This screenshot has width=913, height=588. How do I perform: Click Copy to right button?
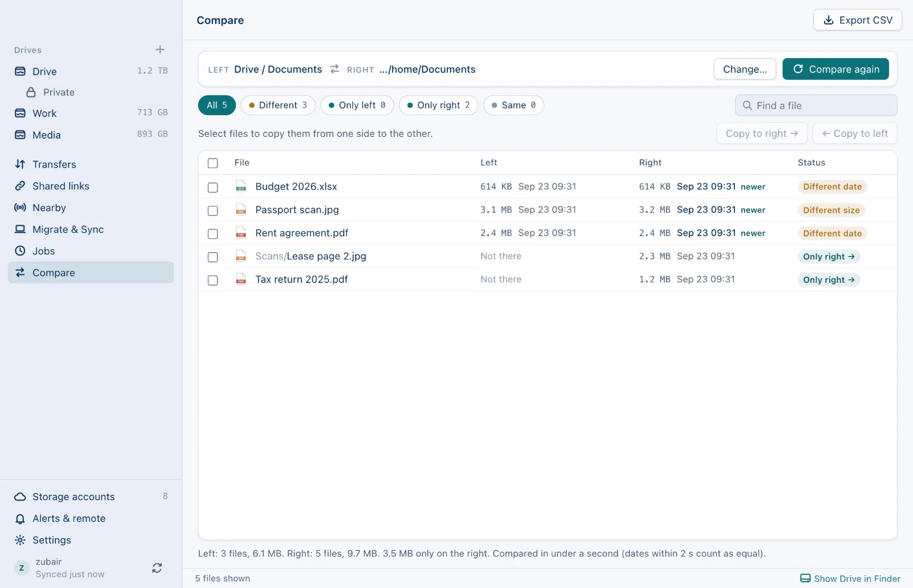click(x=762, y=133)
